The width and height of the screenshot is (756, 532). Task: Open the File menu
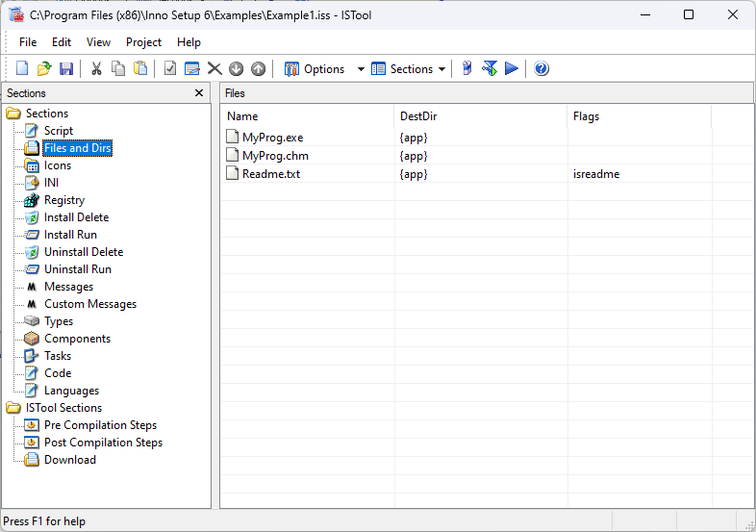click(x=28, y=42)
